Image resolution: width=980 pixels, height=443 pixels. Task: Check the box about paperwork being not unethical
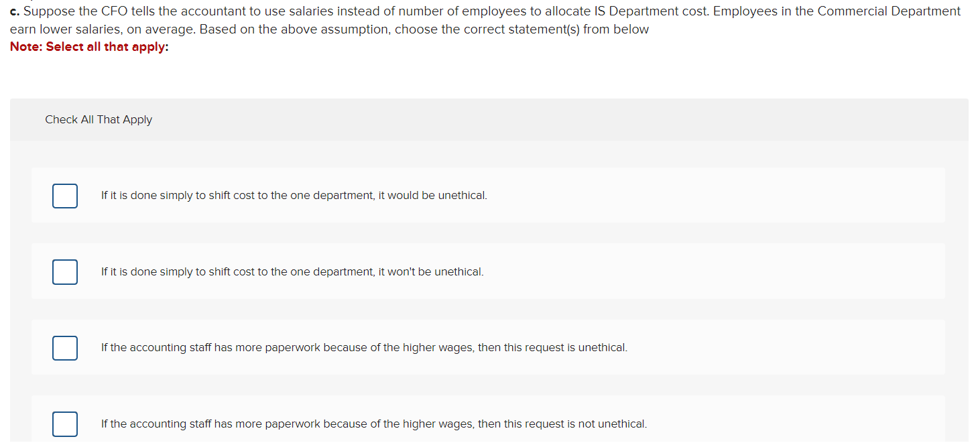pos(64,424)
